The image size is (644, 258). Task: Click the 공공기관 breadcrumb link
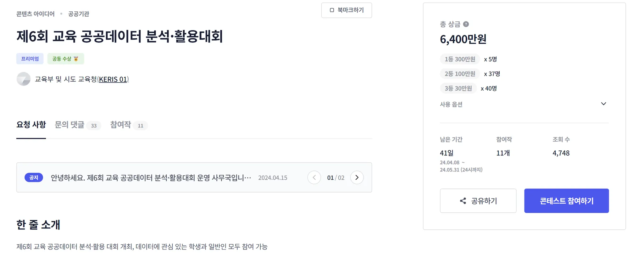[79, 14]
